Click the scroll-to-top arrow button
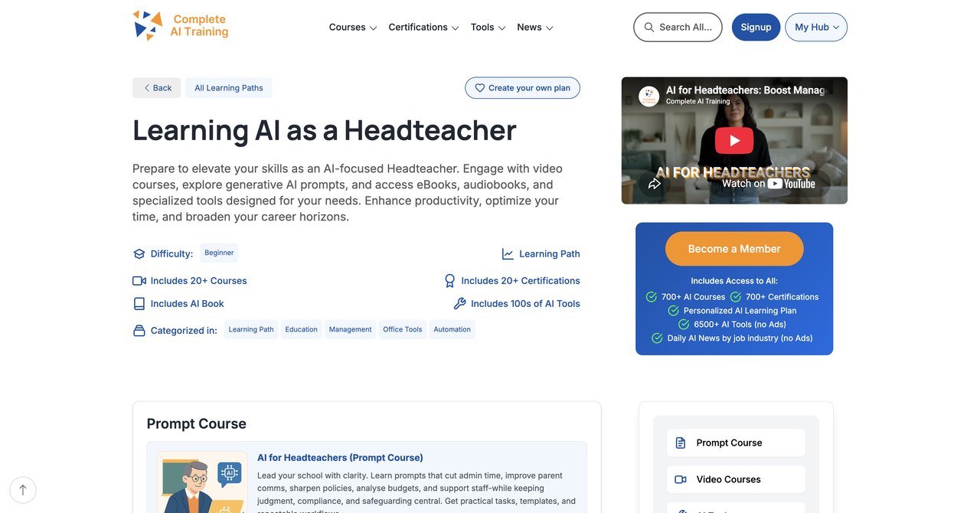The width and height of the screenshot is (980, 513). (x=23, y=490)
